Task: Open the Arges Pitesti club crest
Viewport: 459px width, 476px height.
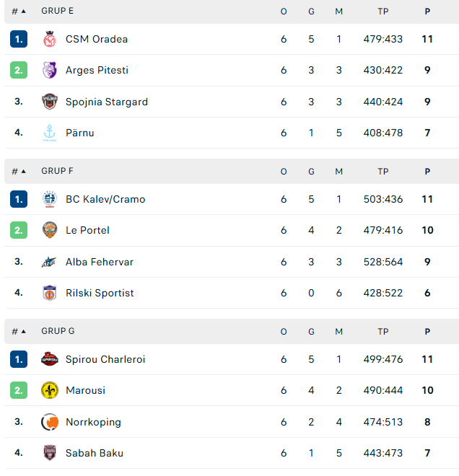Action: click(50, 70)
